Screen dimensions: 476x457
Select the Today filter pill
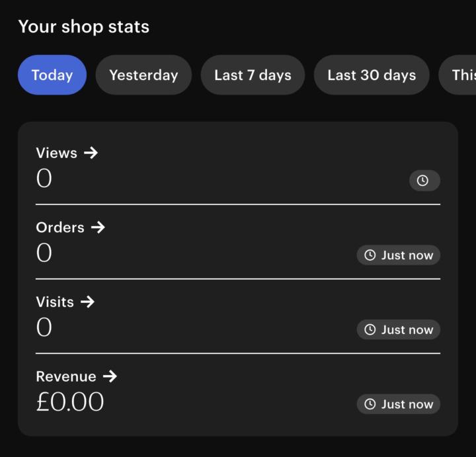coord(52,75)
